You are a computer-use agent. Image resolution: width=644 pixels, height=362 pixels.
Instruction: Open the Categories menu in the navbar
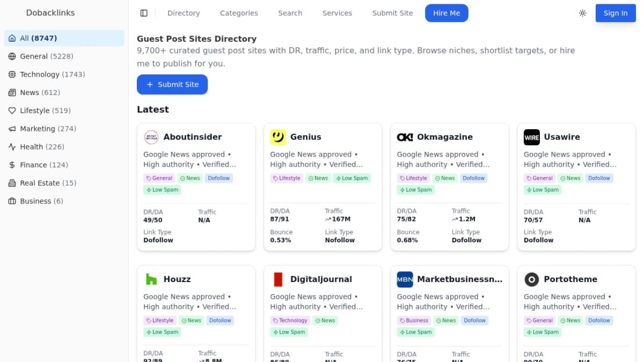point(239,13)
